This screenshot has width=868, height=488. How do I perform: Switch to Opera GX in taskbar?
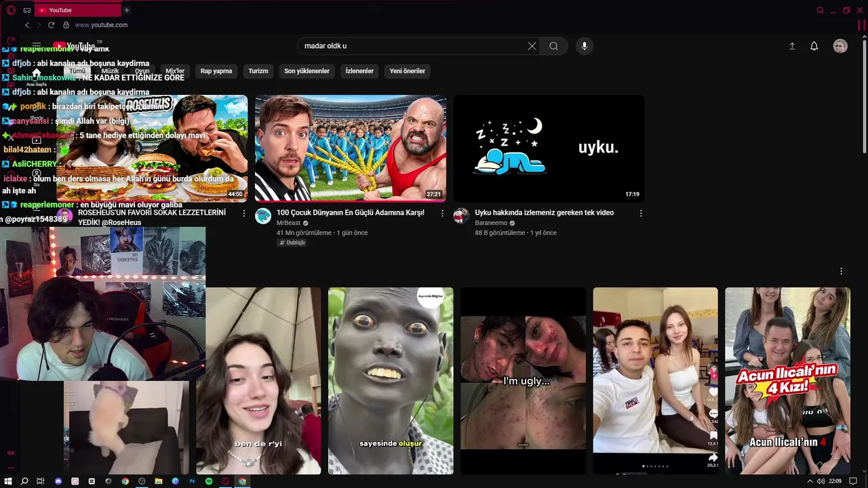(x=226, y=481)
